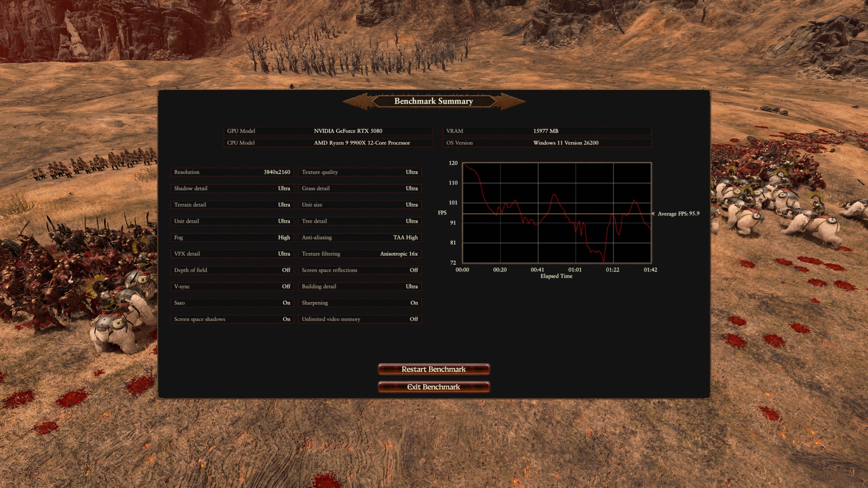Click the Exit Benchmark button
This screenshot has height=488, width=868.
pos(434,387)
